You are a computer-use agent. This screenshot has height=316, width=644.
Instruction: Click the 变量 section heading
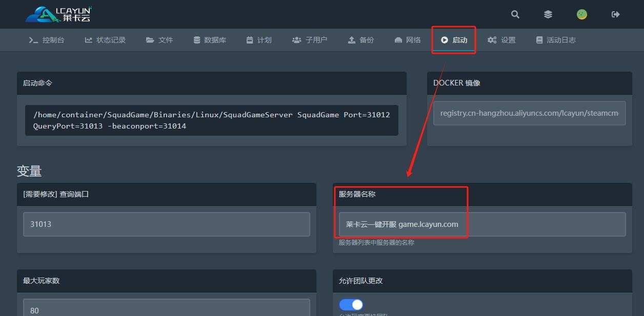[x=29, y=171]
